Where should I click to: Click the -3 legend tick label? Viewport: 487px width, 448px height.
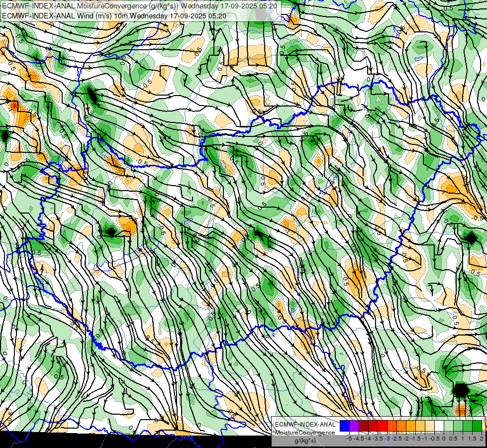tap(387, 439)
